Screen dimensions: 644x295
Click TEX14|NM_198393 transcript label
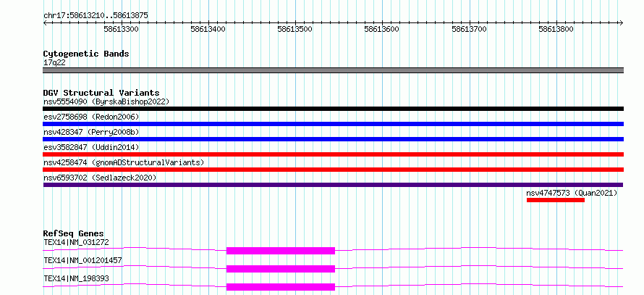pos(76,278)
